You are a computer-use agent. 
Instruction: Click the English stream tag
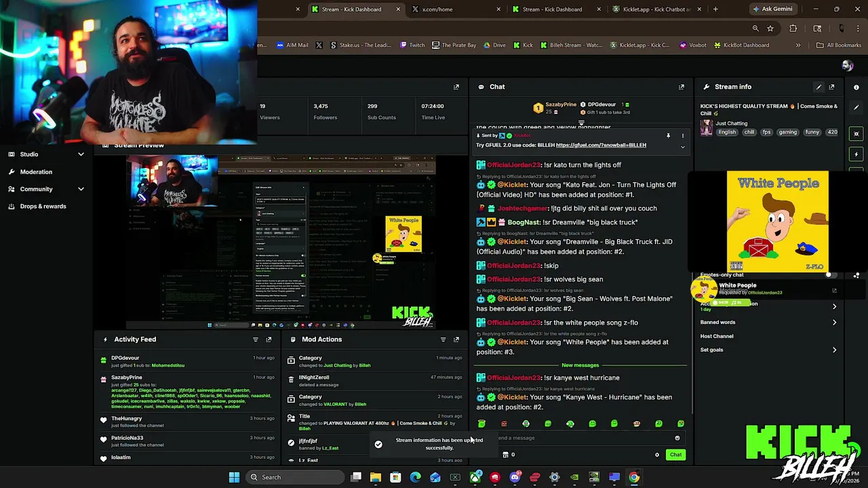pyautogui.click(x=727, y=132)
